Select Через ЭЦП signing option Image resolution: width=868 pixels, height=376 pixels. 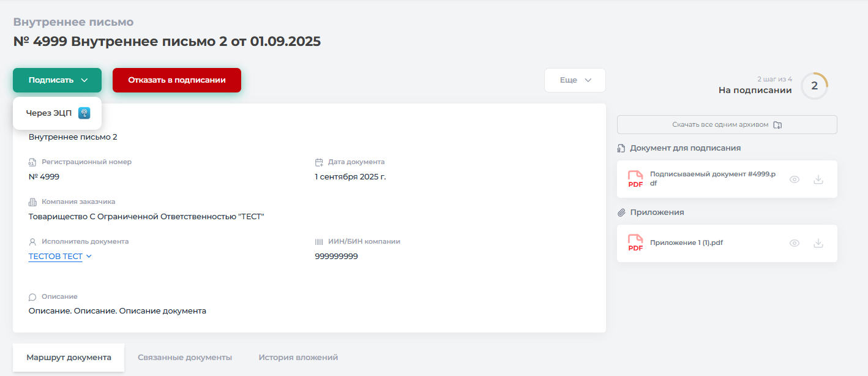49,113
